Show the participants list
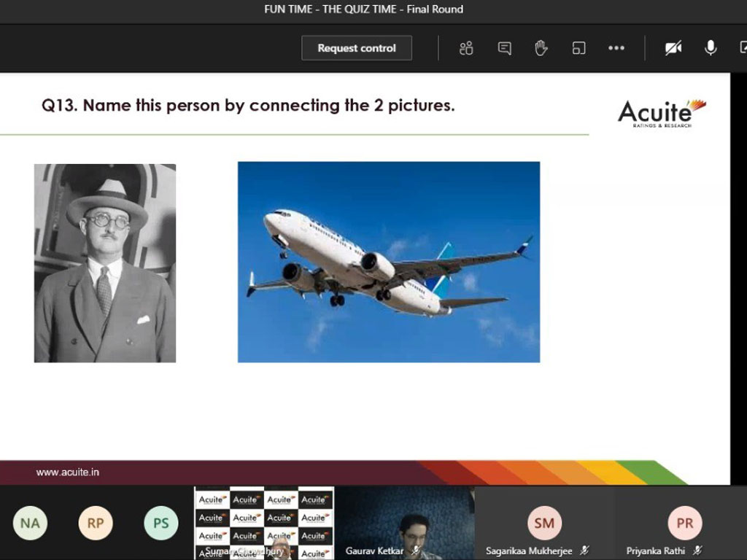The image size is (747, 560). pyautogui.click(x=466, y=48)
